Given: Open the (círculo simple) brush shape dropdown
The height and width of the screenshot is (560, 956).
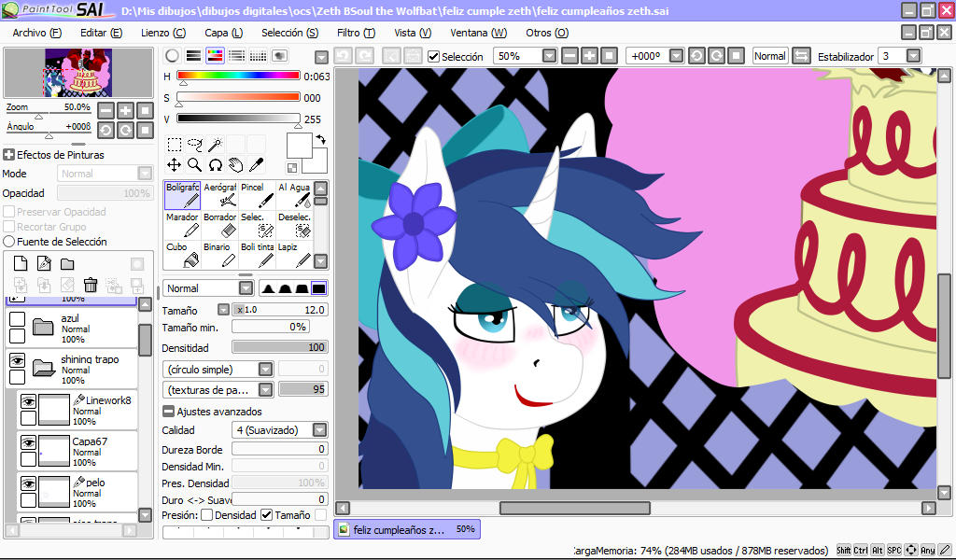Looking at the screenshot, I should point(265,370).
